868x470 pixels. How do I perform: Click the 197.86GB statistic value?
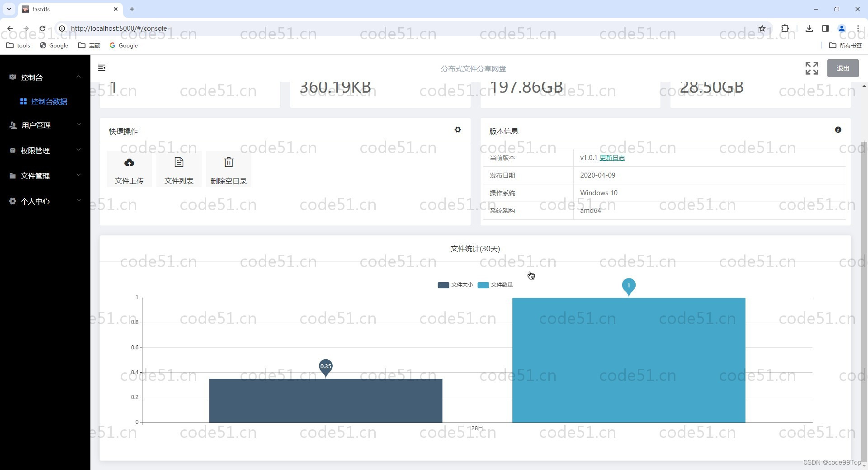point(527,87)
